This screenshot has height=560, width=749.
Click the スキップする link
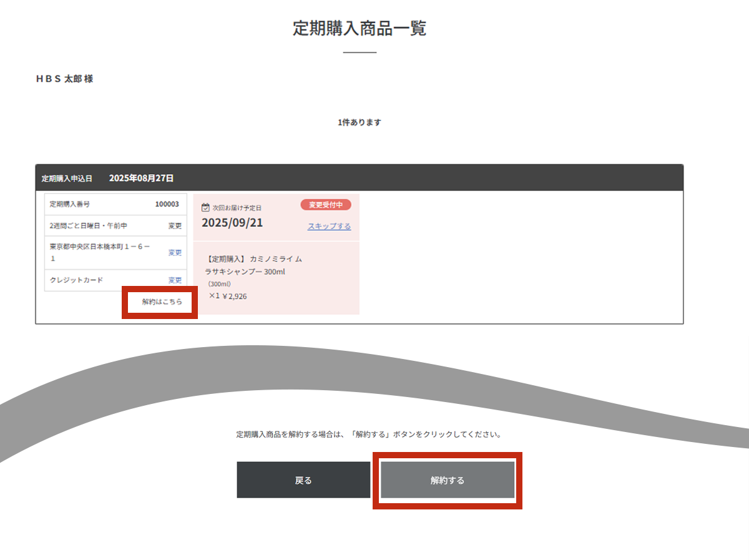click(329, 226)
